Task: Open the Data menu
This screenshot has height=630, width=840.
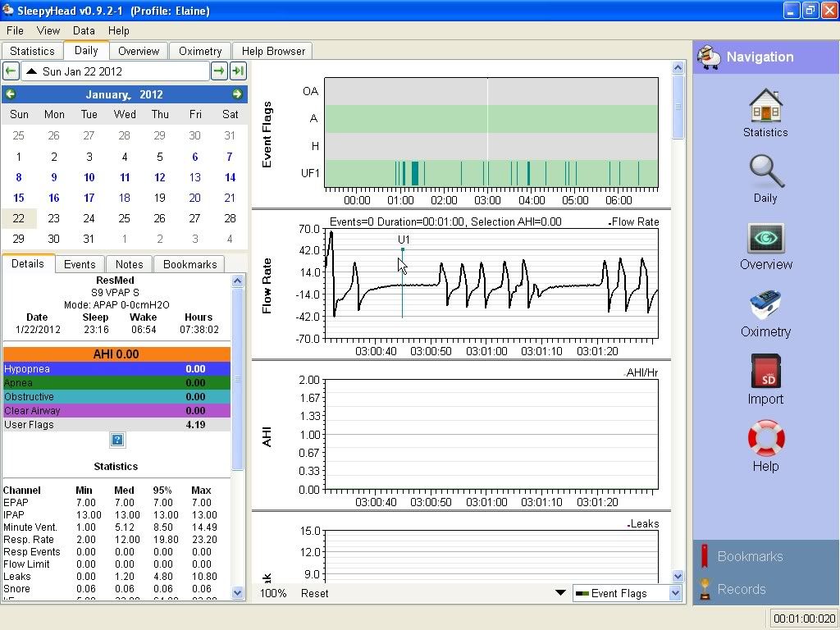Action: 84,30
